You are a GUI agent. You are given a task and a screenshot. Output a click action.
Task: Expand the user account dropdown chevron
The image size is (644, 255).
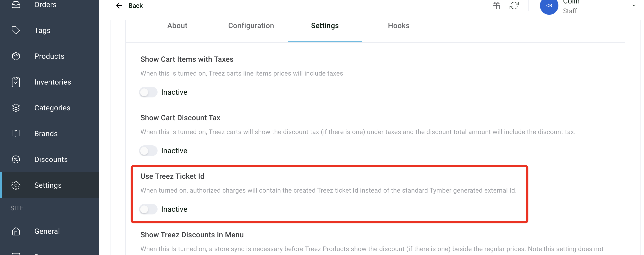[x=634, y=6]
